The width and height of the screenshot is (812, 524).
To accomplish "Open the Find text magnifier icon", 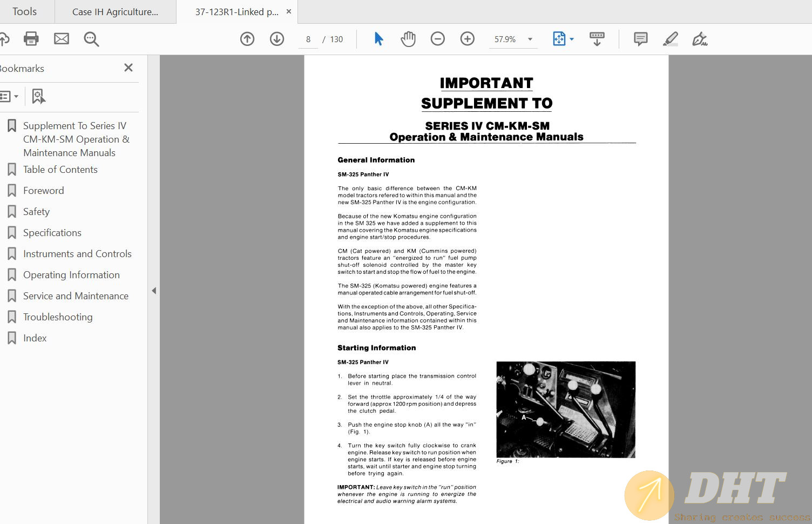I will (x=91, y=39).
